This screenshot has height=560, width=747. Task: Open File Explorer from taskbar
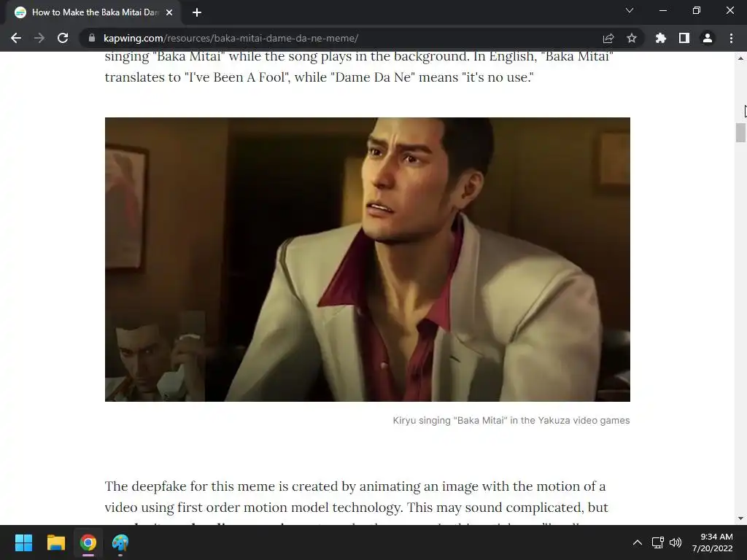55,542
